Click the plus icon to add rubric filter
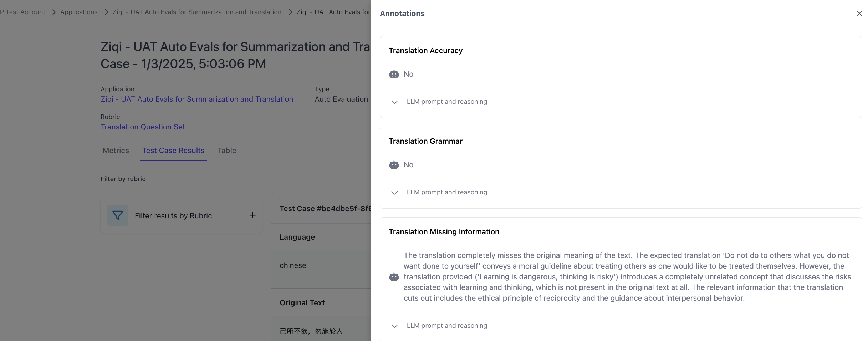The image size is (868, 341). coord(252,215)
